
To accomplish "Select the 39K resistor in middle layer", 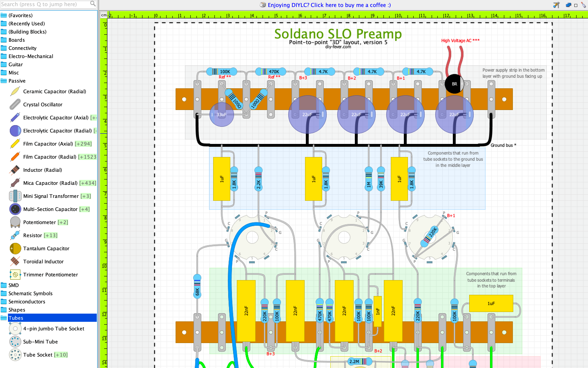I will 381,179.
